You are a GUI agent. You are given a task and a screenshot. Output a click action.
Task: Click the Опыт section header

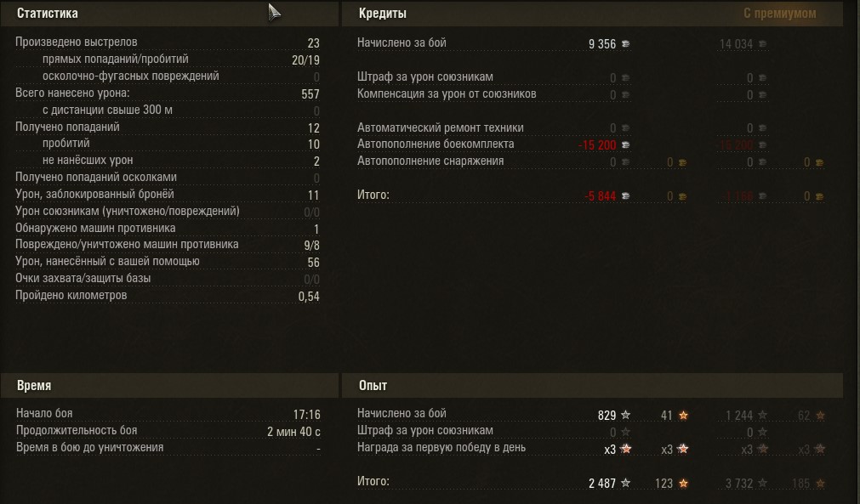373,386
